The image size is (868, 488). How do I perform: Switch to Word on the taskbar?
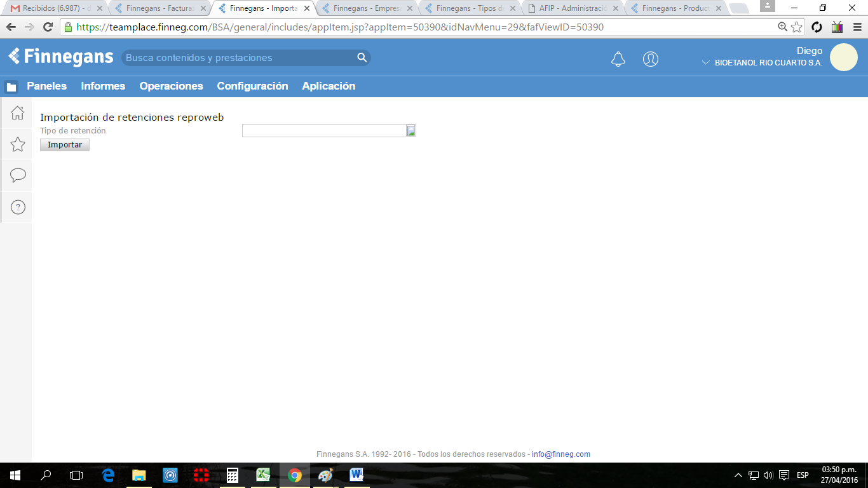356,475
